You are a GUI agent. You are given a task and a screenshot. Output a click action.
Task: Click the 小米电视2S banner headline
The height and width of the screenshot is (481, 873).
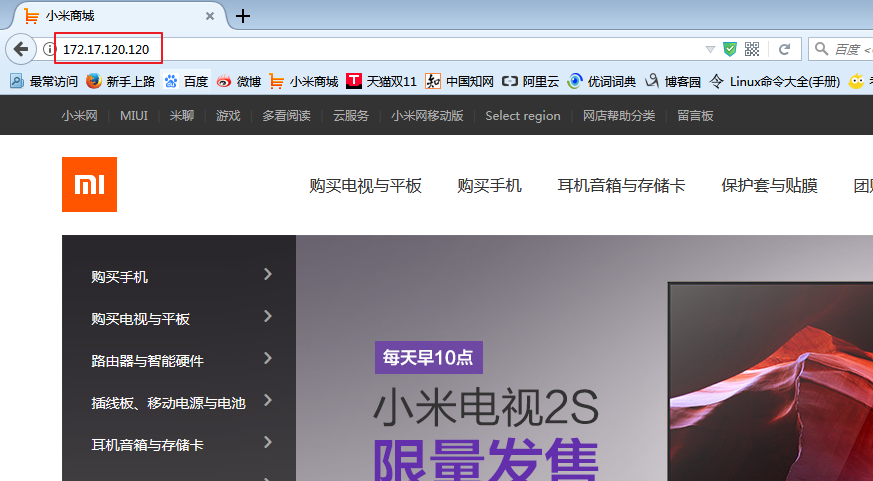click(x=485, y=408)
